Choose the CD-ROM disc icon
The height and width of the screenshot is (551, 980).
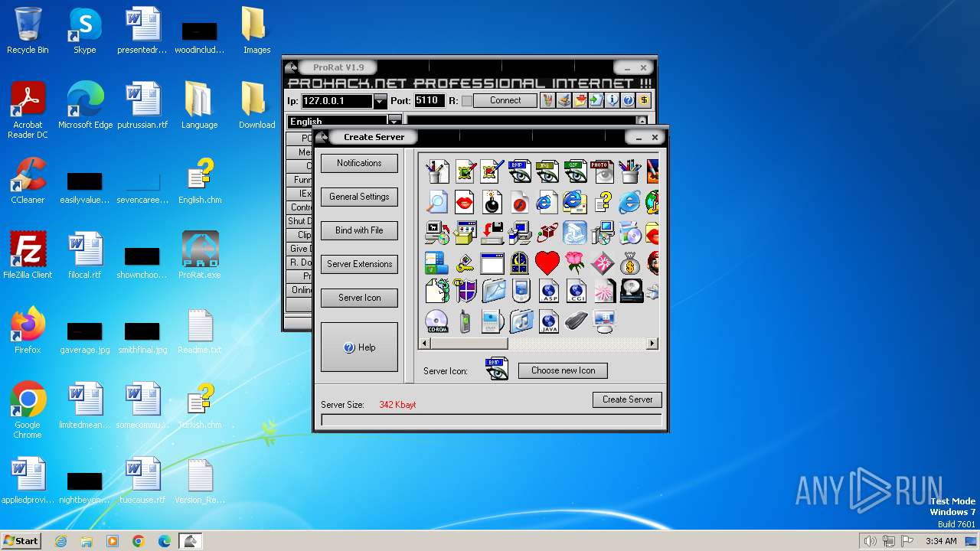pos(437,321)
